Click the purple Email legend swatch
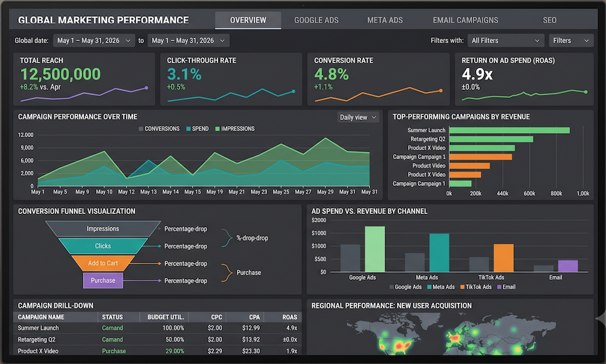This screenshot has height=364, width=606. (x=499, y=287)
